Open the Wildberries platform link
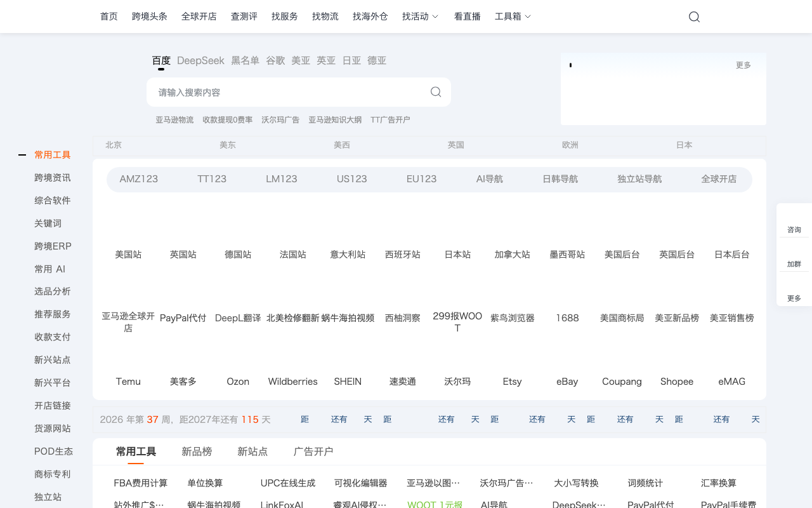The image size is (812, 508). [x=293, y=382]
